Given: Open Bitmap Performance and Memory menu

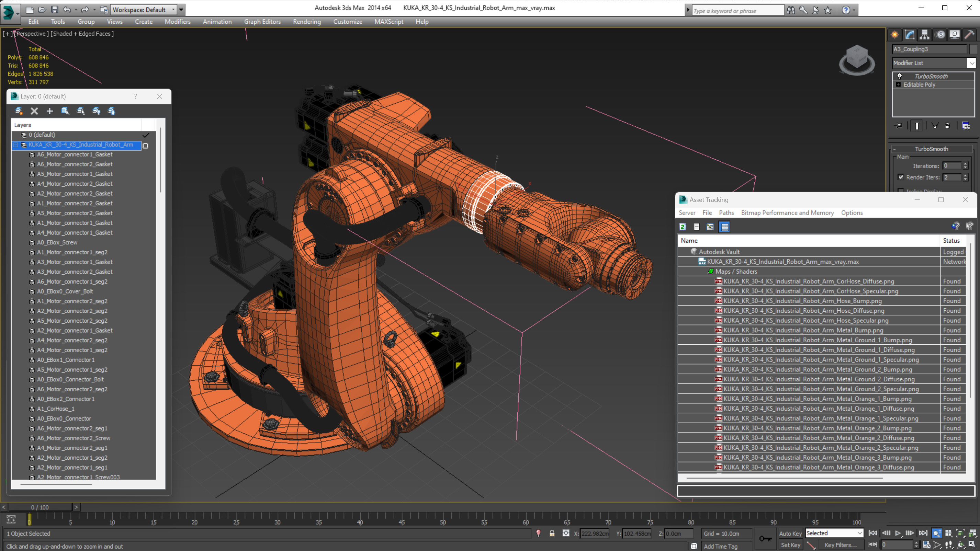Looking at the screenshot, I should [x=787, y=213].
